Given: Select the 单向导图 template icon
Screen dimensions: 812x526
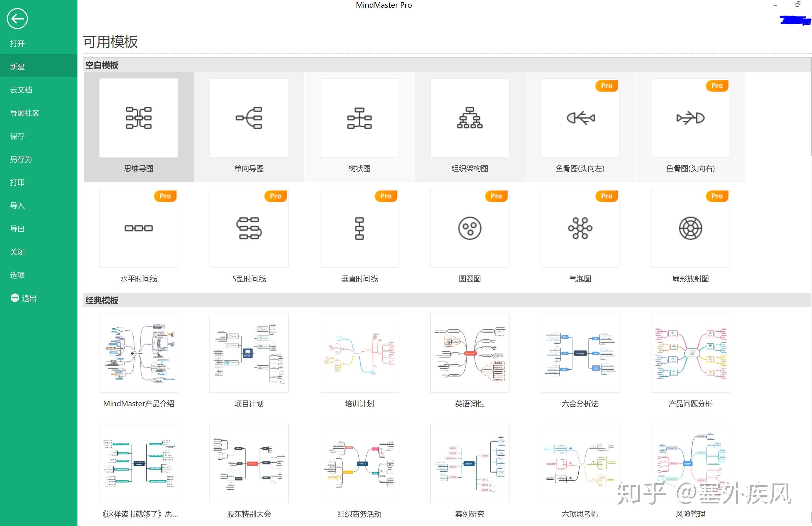Looking at the screenshot, I should pos(249,118).
